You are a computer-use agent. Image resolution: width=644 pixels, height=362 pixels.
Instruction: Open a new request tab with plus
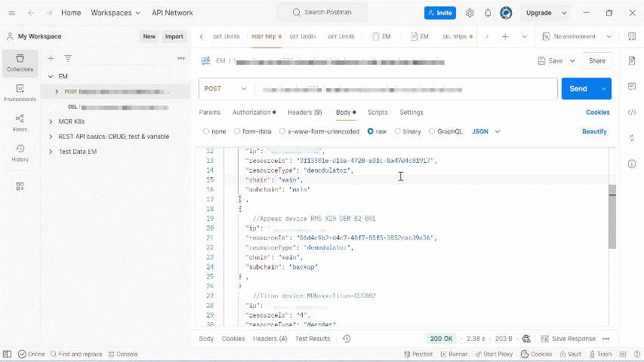pyautogui.click(x=505, y=36)
